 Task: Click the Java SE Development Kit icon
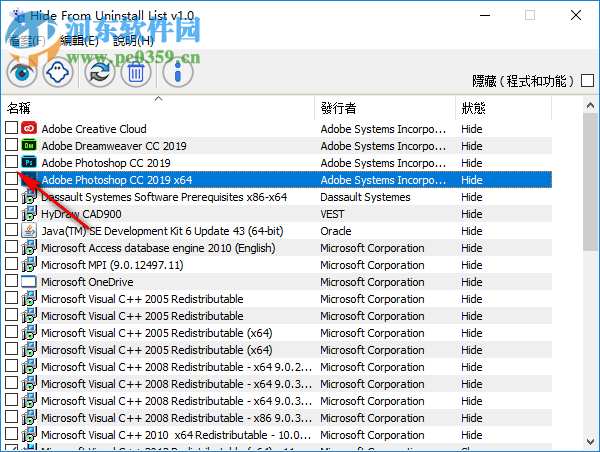pyautogui.click(x=29, y=230)
